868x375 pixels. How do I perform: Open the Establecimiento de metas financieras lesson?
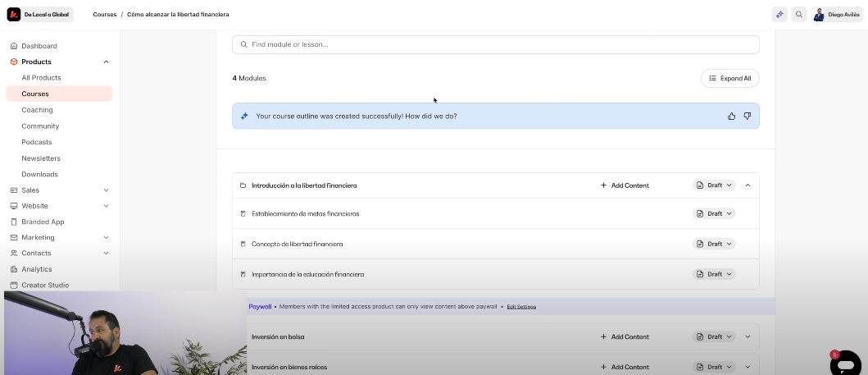[x=305, y=213]
